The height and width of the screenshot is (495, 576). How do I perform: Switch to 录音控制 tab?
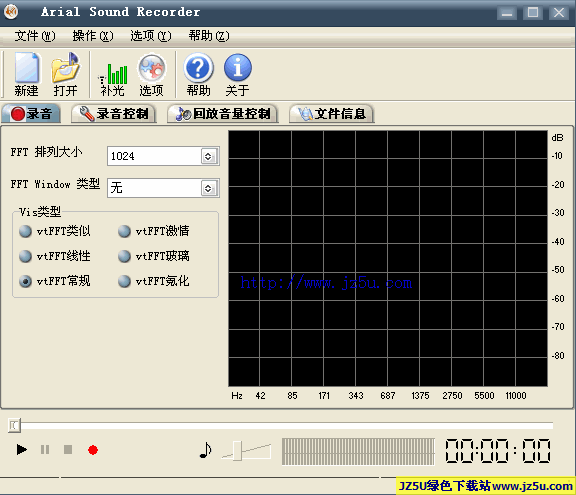[x=114, y=114]
